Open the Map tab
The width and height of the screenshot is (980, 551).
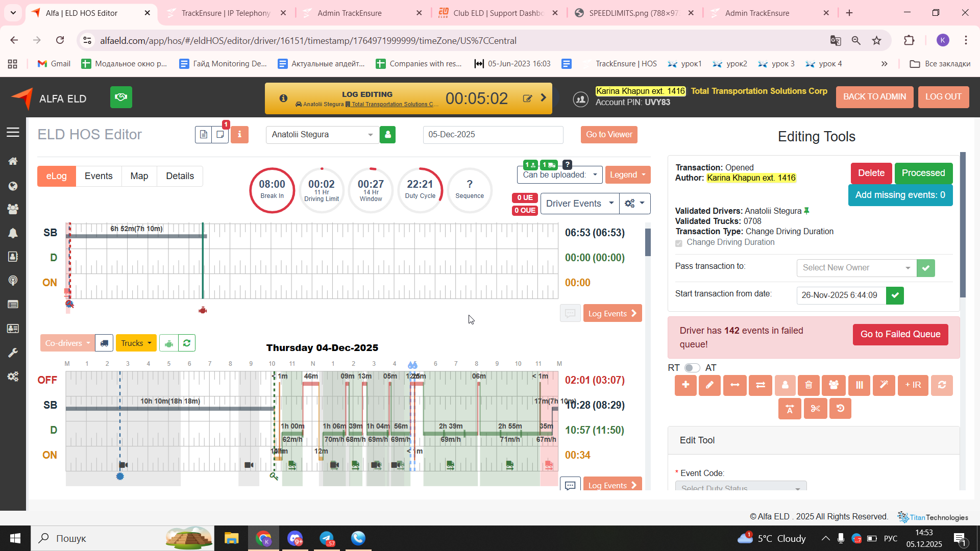pyautogui.click(x=139, y=176)
